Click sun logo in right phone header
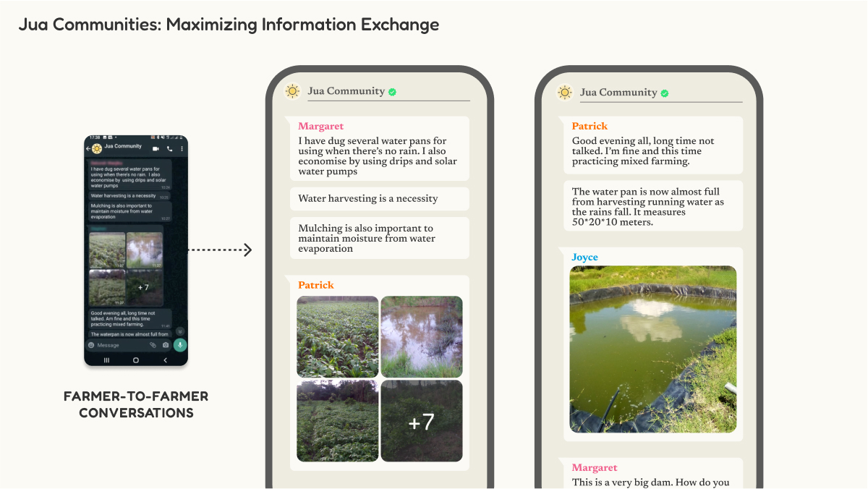 [x=565, y=93]
